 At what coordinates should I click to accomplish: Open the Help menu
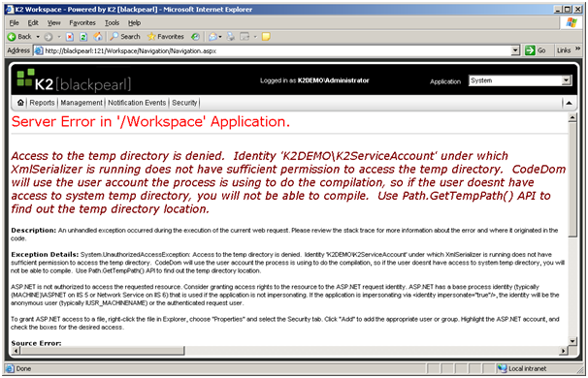click(x=134, y=23)
